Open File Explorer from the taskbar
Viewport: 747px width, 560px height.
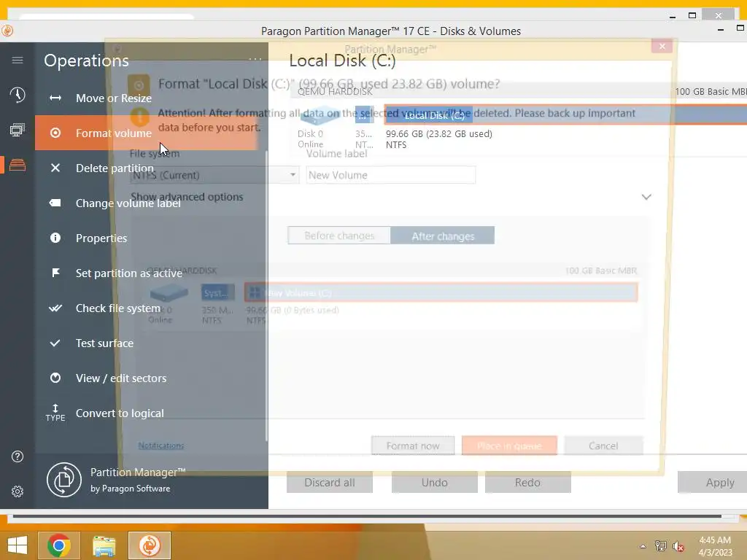(104, 545)
